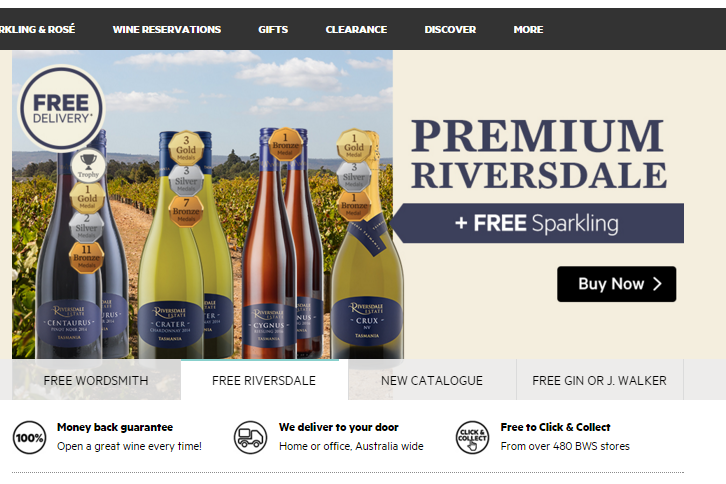
Task: Open the Clearance menu
Action: point(356,30)
